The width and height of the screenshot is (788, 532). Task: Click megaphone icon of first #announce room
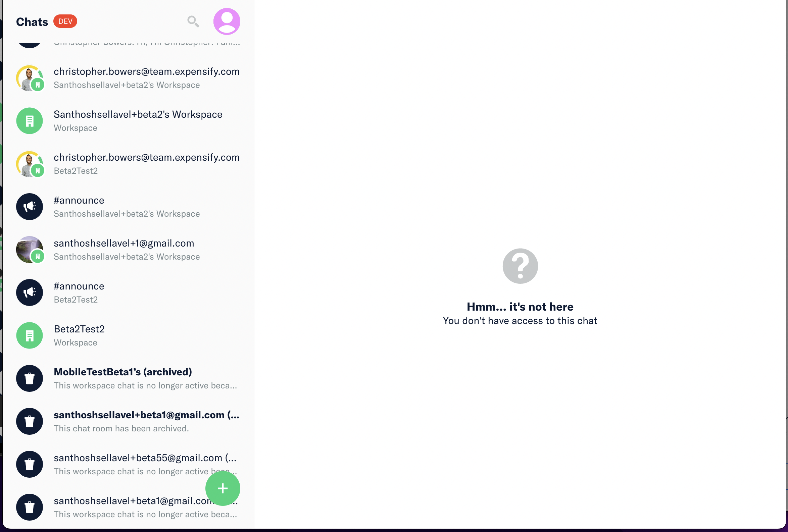point(30,207)
